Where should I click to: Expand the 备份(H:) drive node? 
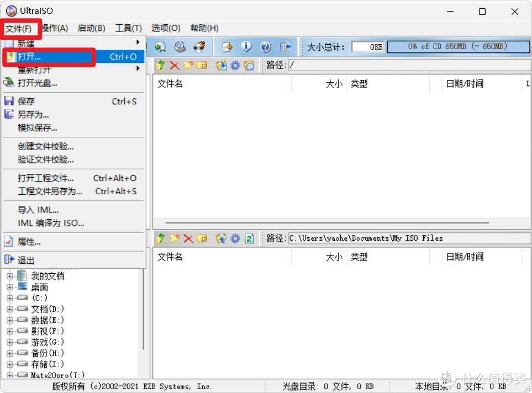pyautogui.click(x=10, y=353)
